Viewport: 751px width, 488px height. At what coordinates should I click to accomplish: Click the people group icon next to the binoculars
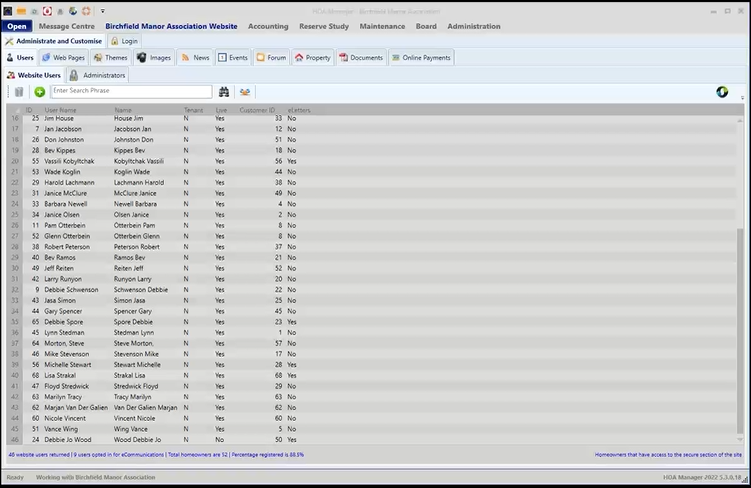tap(245, 91)
